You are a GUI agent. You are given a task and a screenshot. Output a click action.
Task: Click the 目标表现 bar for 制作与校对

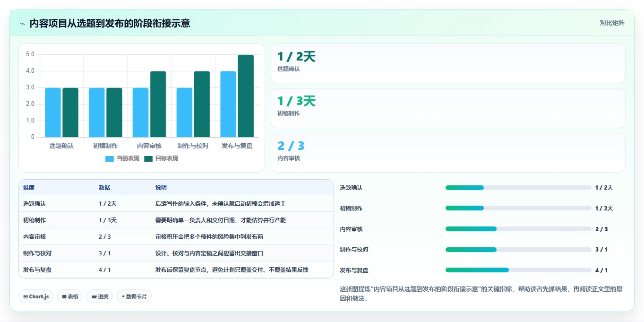pos(202,104)
